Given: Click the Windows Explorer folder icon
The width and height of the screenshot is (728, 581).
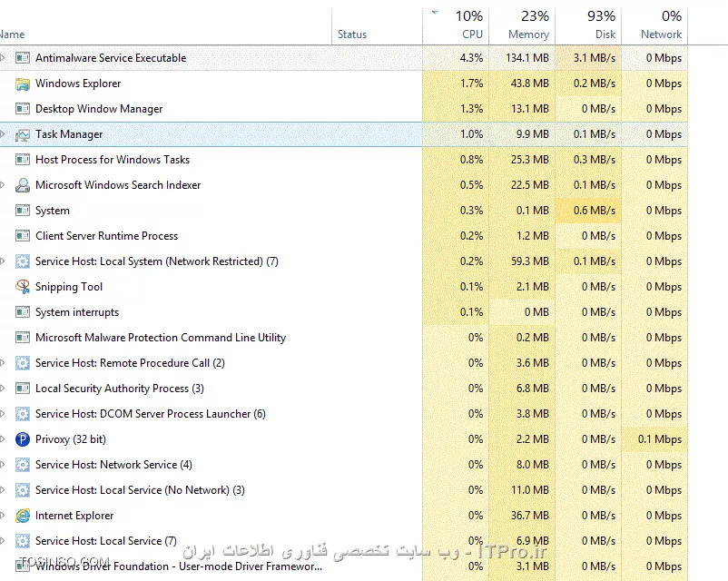Looking at the screenshot, I should (x=23, y=84).
